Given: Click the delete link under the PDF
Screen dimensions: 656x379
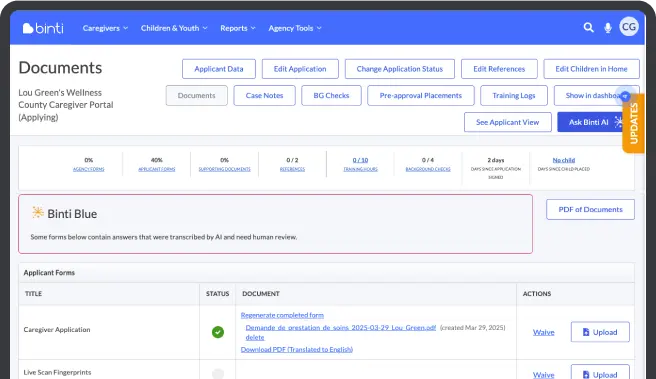Looking at the screenshot, I should [x=255, y=337].
